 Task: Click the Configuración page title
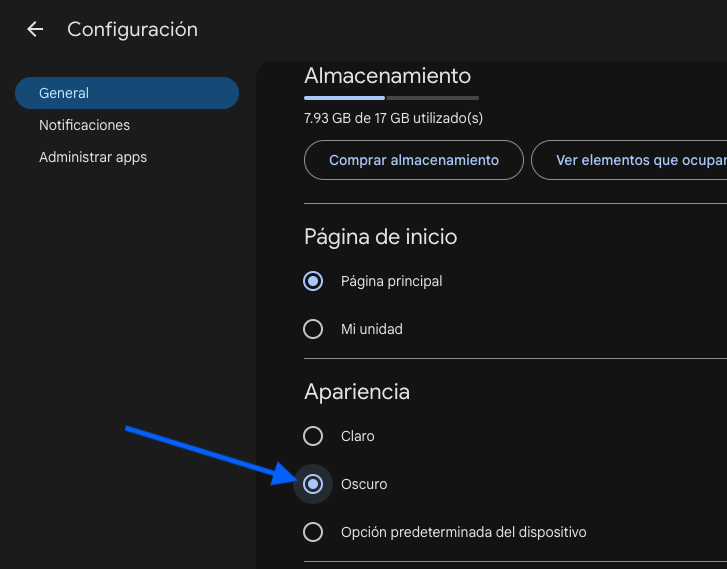pos(132,30)
